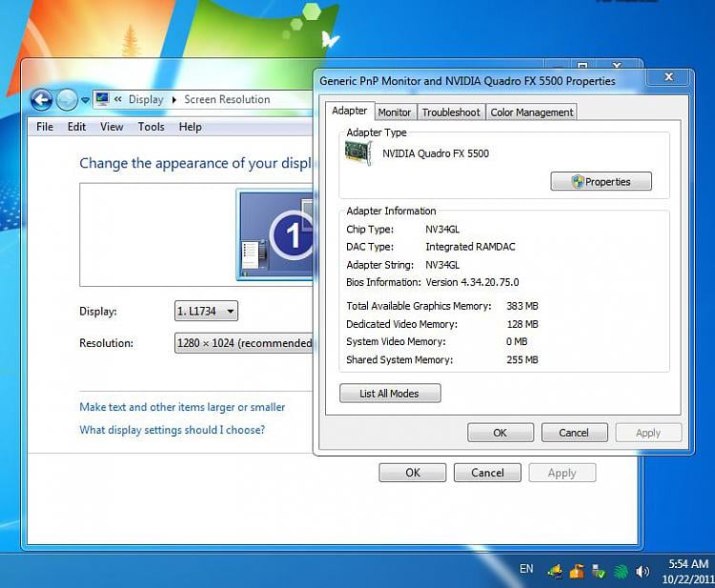Click Display in the address breadcrumb
Screen dimensions: 715x588
tap(146, 99)
